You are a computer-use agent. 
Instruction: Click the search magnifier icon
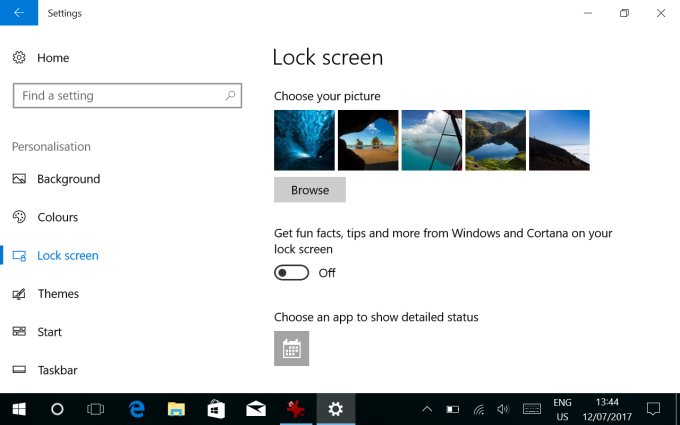coord(231,96)
